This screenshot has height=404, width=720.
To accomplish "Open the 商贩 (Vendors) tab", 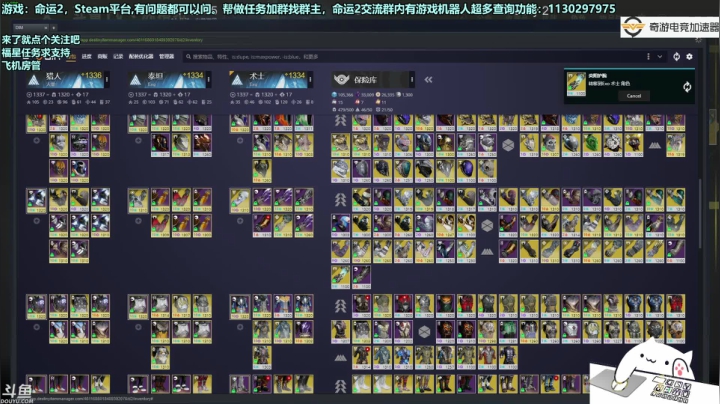I will (x=102, y=56).
